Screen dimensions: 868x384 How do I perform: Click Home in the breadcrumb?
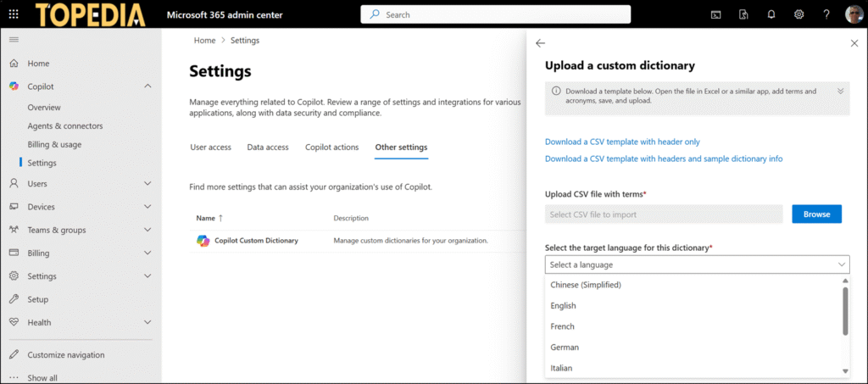point(204,41)
